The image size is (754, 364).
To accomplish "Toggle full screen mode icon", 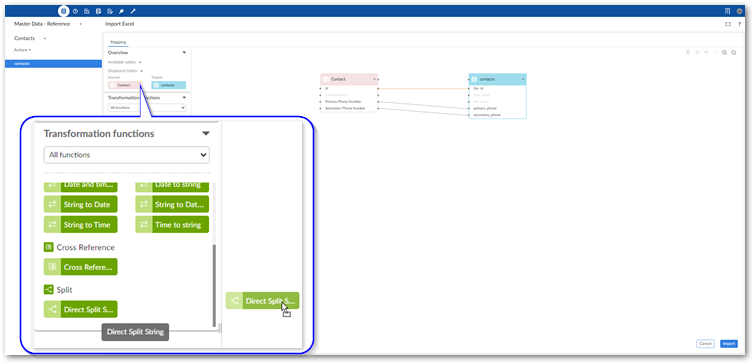I will pyautogui.click(x=728, y=24).
